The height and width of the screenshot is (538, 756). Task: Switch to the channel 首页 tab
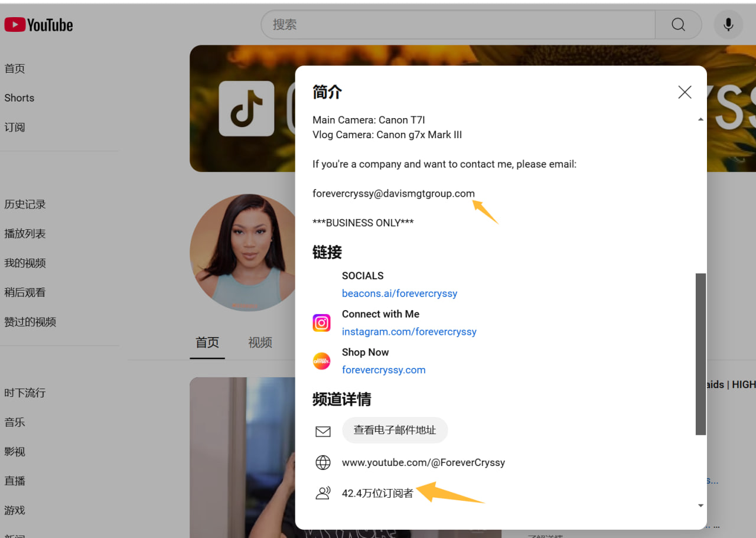pos(207,343)
